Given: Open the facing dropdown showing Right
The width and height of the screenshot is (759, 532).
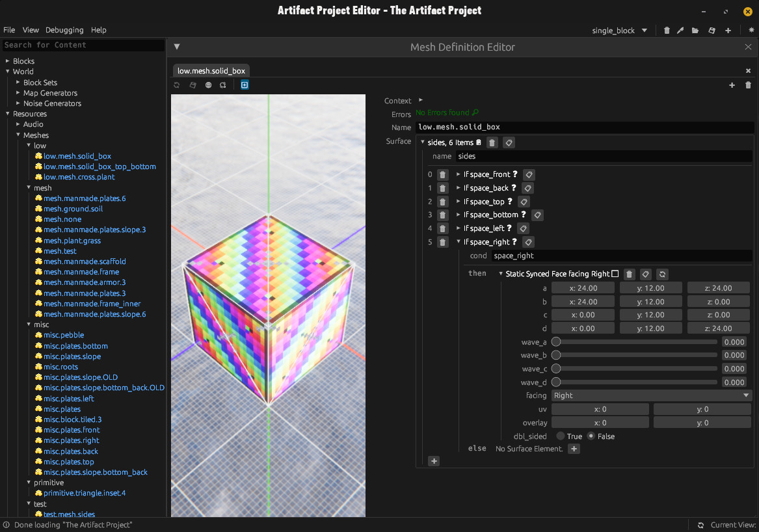Looking at the screenshot, I should pyautogui.click(x=650, y=395).
